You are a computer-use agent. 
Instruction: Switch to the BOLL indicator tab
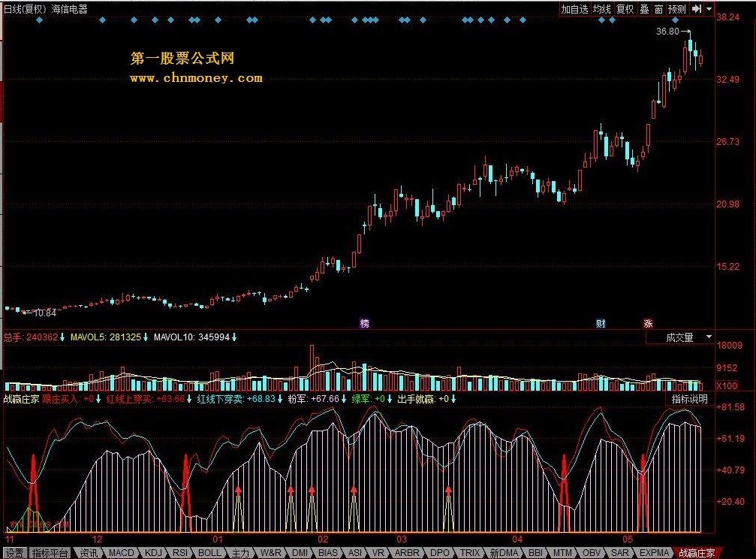click(x=209, y=553)
